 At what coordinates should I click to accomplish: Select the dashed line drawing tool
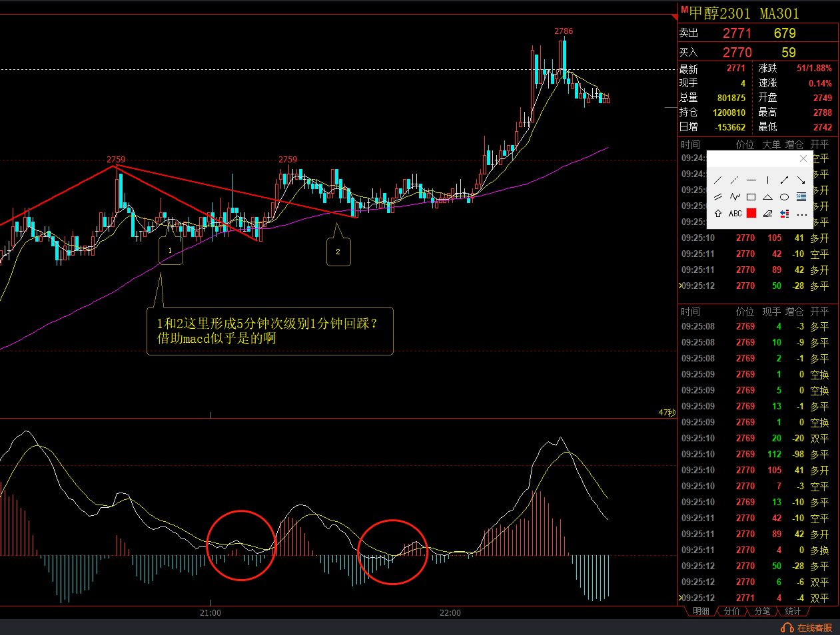[x=735, y=180]
